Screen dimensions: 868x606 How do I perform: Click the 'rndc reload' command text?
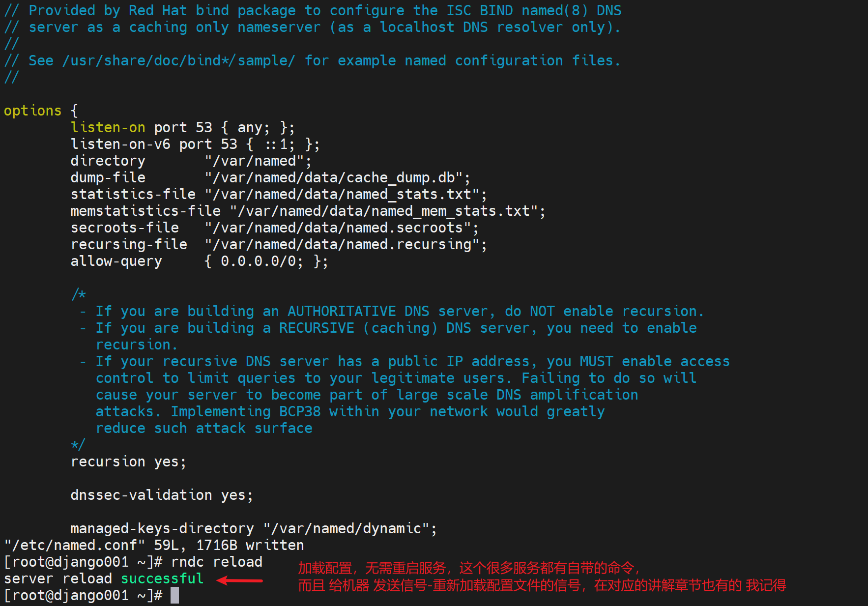[216, 562]
